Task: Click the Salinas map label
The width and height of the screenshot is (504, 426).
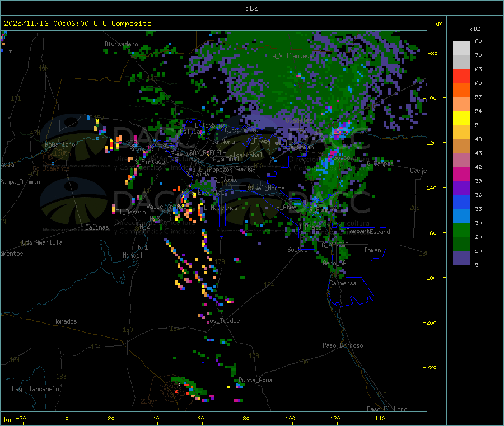Action: point(97,227)
